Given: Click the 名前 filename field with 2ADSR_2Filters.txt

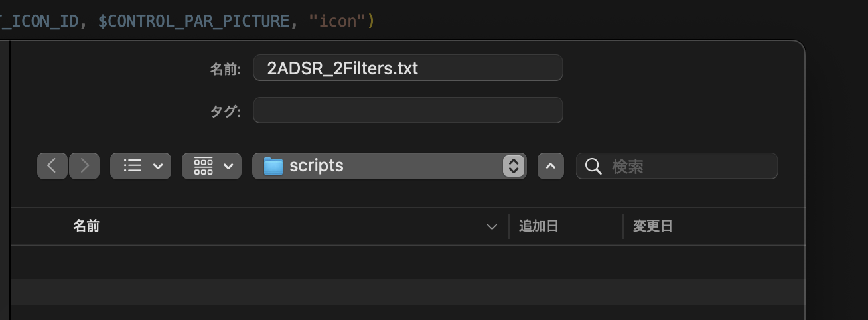Looking at the screenshot, I should coord(408,68).
